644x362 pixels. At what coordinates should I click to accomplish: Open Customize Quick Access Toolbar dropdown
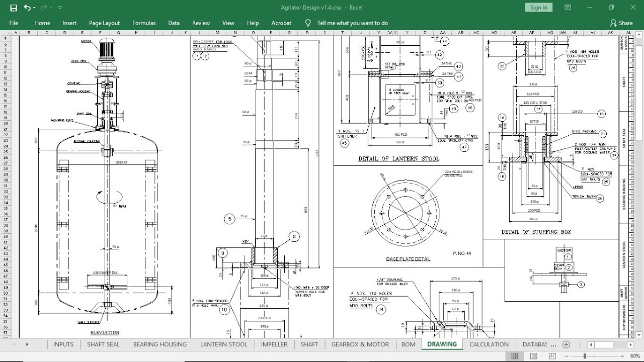tap(60, 8)
